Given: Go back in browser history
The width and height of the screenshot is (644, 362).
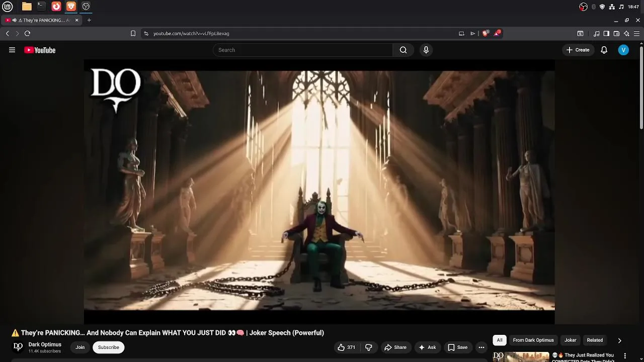Looking at the screenshot, I should pos(8,33).
